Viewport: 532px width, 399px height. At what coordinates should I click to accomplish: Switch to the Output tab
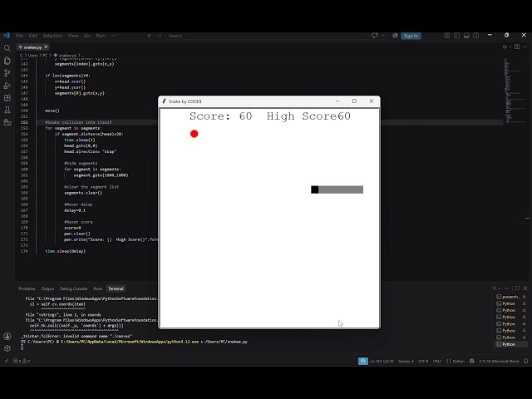click(47, 288)
